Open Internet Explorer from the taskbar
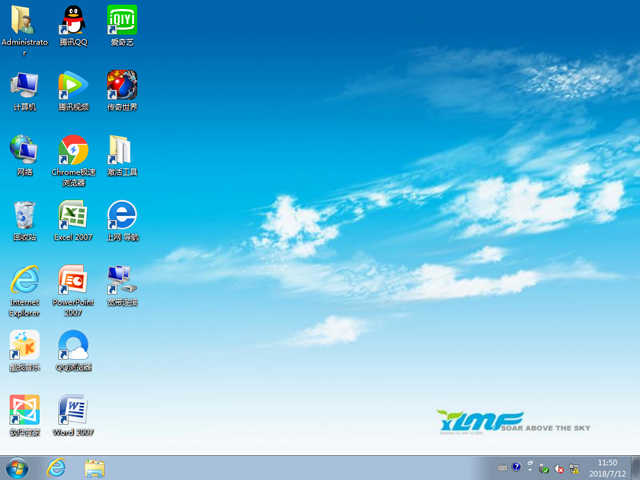This screenshot has height=480, width=640. coord(56,467)
